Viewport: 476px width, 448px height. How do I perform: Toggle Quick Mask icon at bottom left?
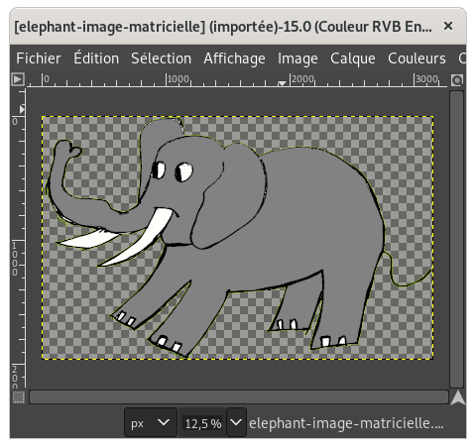tap(19, 397)
